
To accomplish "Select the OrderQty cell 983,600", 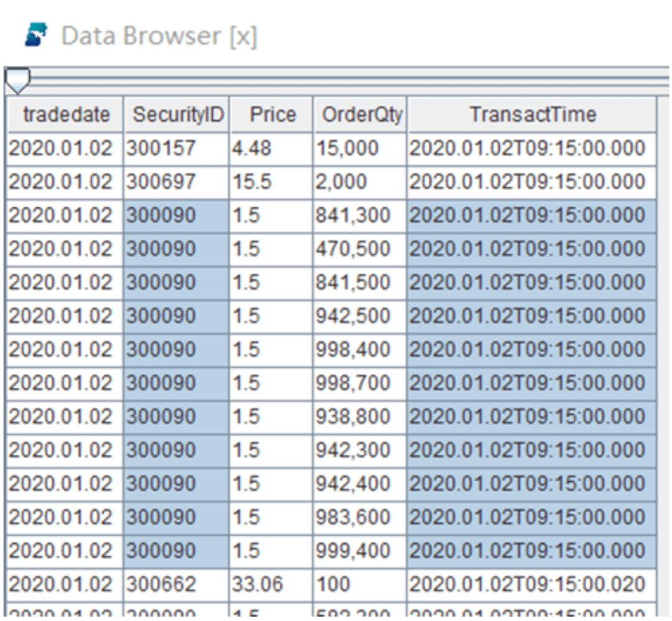I will 360,518.
